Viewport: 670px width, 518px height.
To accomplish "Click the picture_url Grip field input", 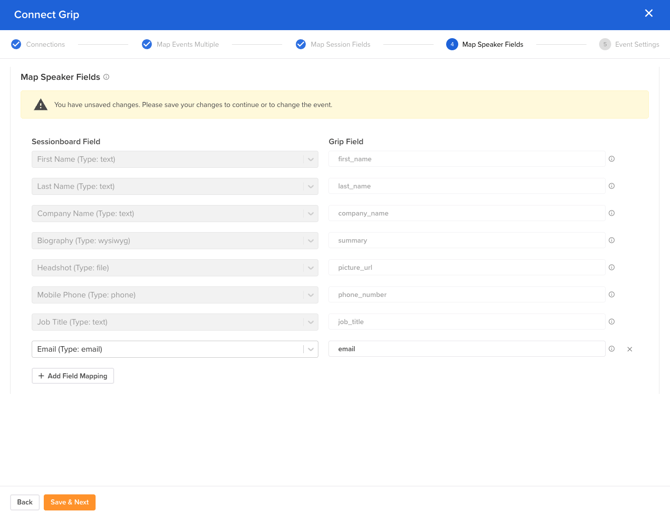I will [467, 268].
